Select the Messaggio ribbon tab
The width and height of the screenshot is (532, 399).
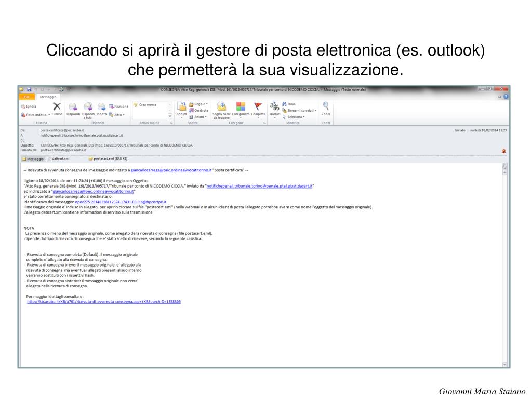coord(48,97)
